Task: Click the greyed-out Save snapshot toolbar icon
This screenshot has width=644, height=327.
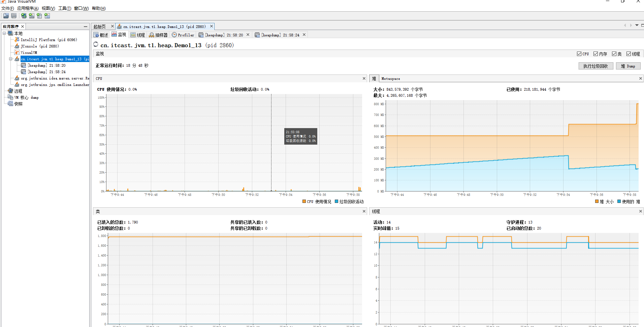Action: (14, 16)
